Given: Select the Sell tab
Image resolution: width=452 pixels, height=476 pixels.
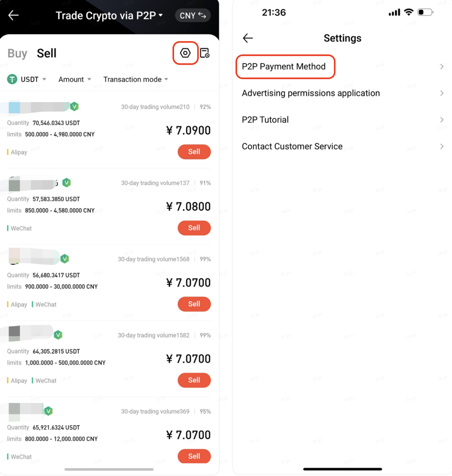Looking at the screenshot, I should coord(47,53).
